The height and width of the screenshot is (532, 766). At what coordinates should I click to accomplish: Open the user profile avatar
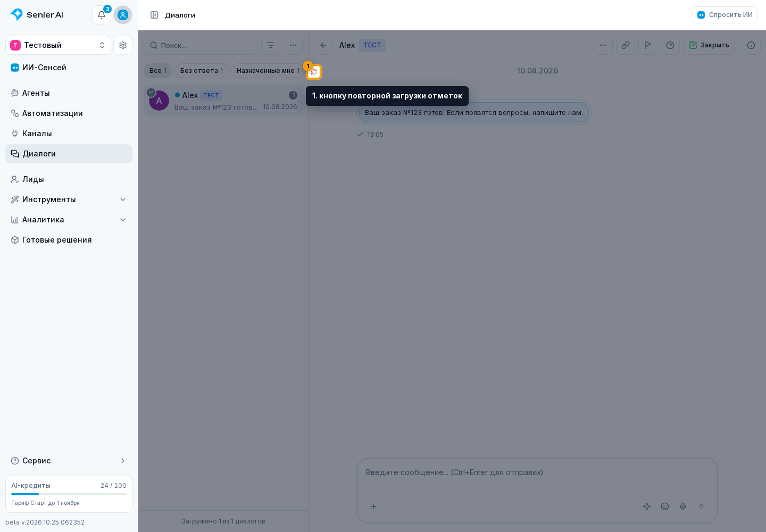123,15
